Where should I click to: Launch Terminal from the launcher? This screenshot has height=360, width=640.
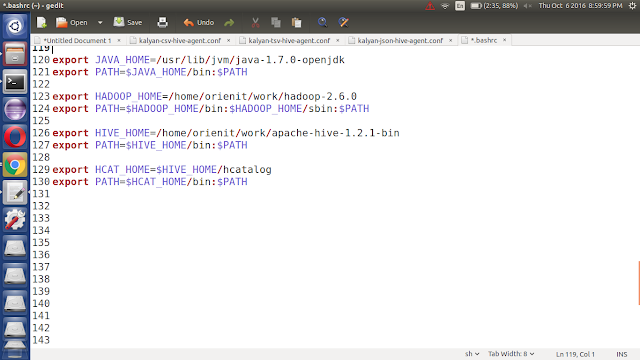point(15,82)
